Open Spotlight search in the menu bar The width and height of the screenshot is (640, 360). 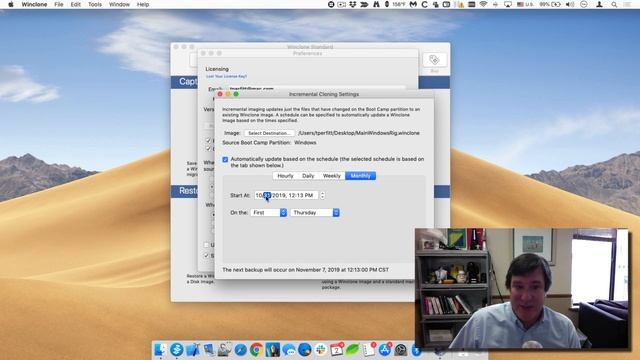click(614, 4)
